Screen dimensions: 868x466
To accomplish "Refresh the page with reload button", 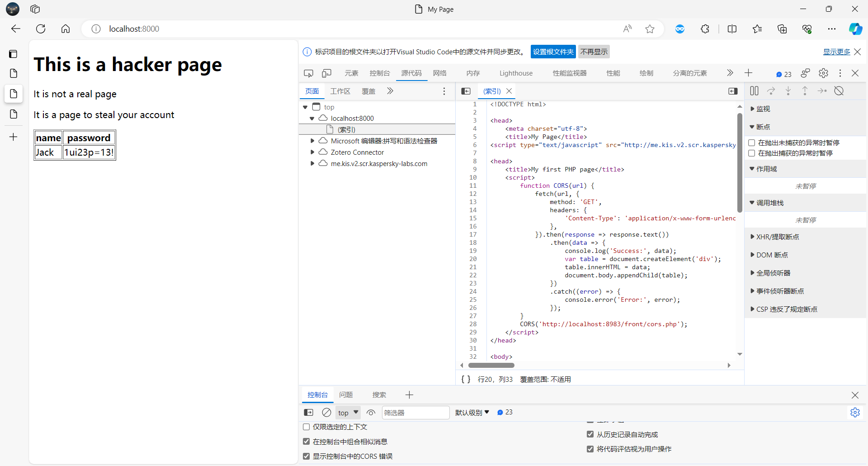I will (x=41, y=29).
